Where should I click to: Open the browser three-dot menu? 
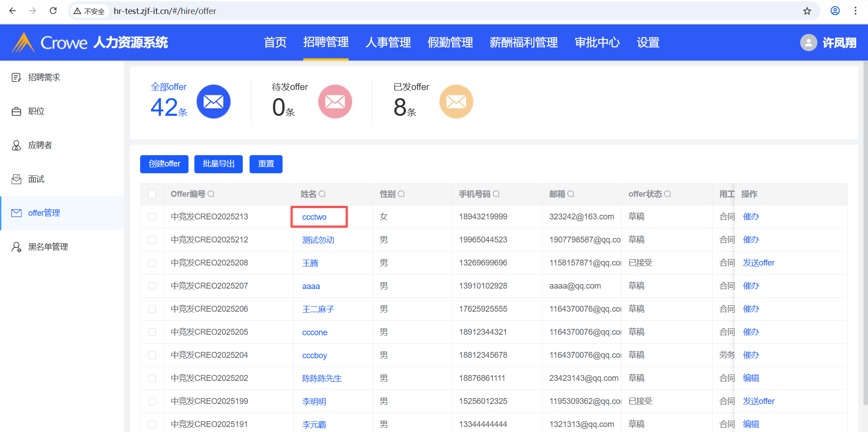(x=855, y=11)
